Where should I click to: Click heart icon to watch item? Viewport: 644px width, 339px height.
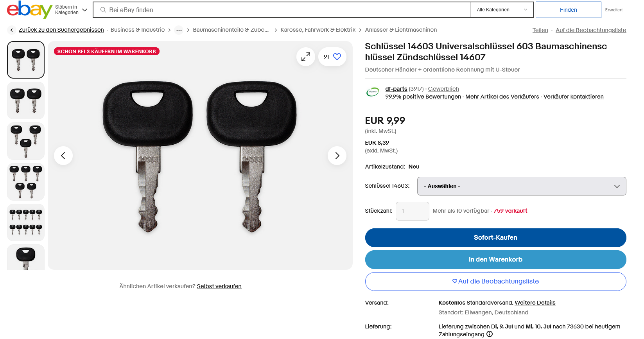(x=337, y=57)
